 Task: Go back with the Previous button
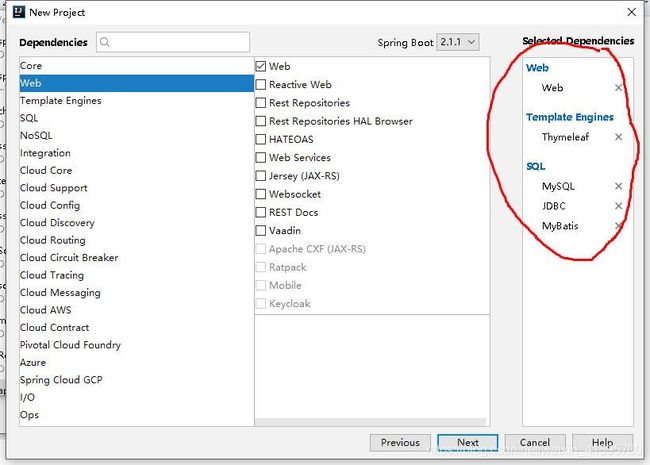400,443
